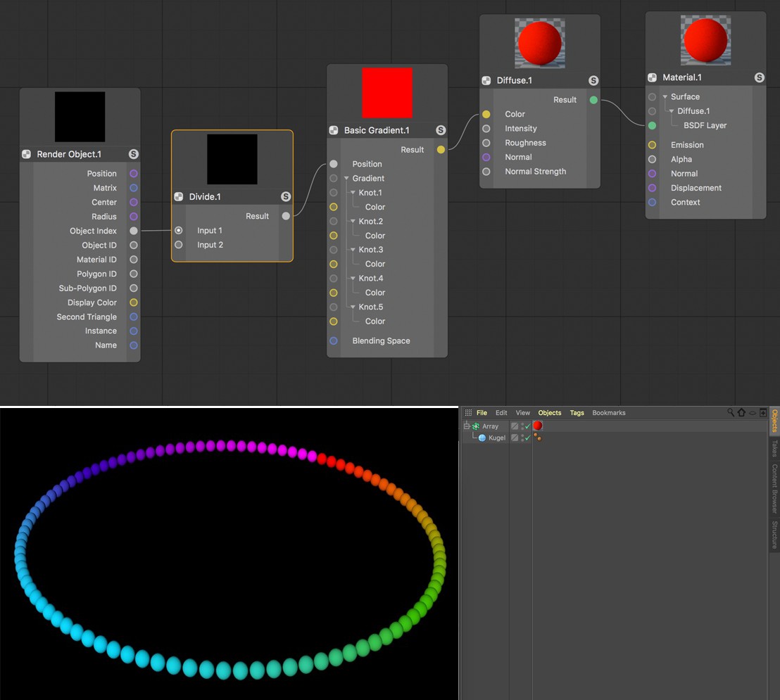Open the Tags menu
Image resolution: width=780 pixels, height=700 pixels.
[x=577, y=413]
